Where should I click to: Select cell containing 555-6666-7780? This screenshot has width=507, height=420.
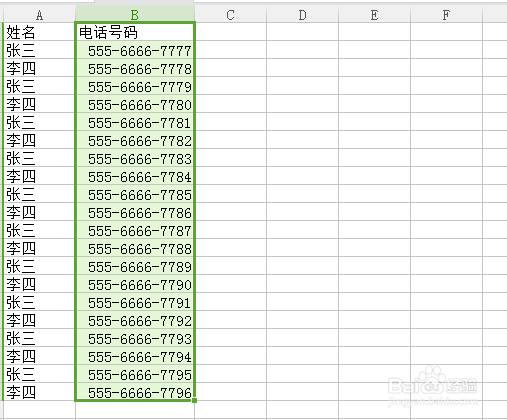tap(135, 104)
